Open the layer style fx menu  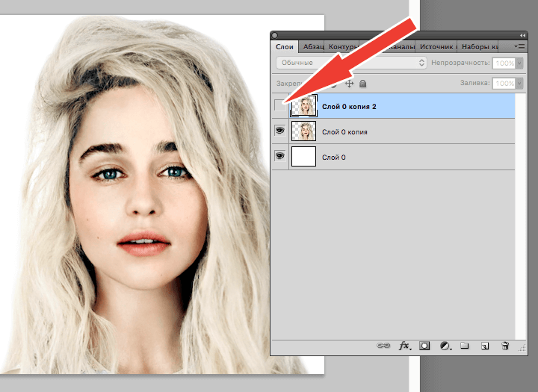(x=405, y=346)
